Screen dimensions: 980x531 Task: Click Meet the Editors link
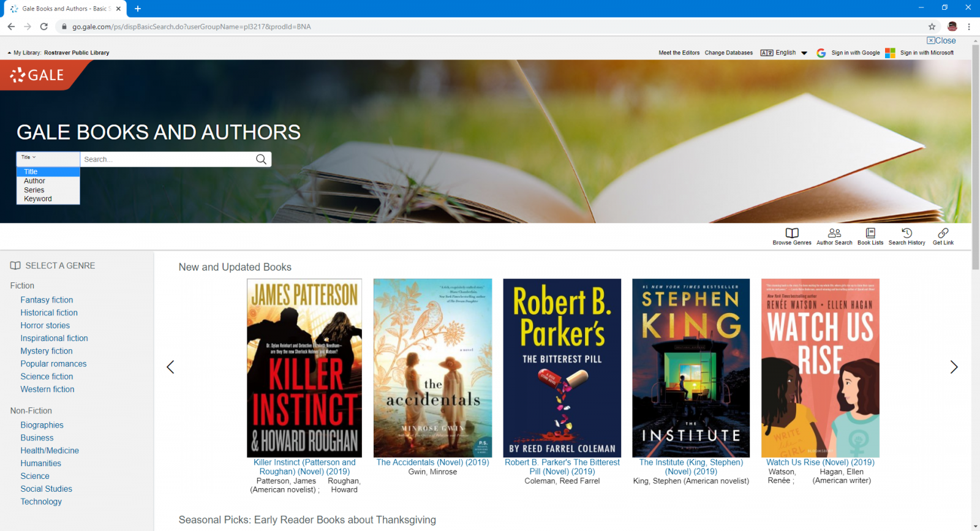(x=679, y=53)
